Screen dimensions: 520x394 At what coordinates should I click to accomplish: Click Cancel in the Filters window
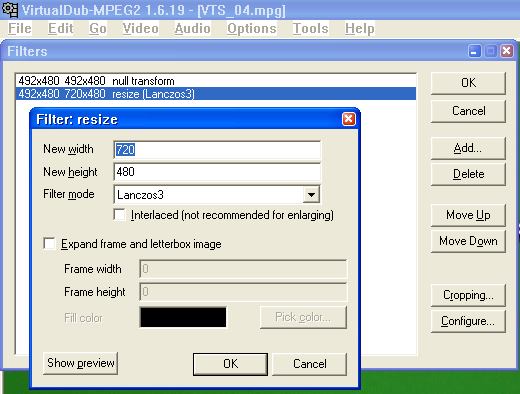(x=468, y=111)
